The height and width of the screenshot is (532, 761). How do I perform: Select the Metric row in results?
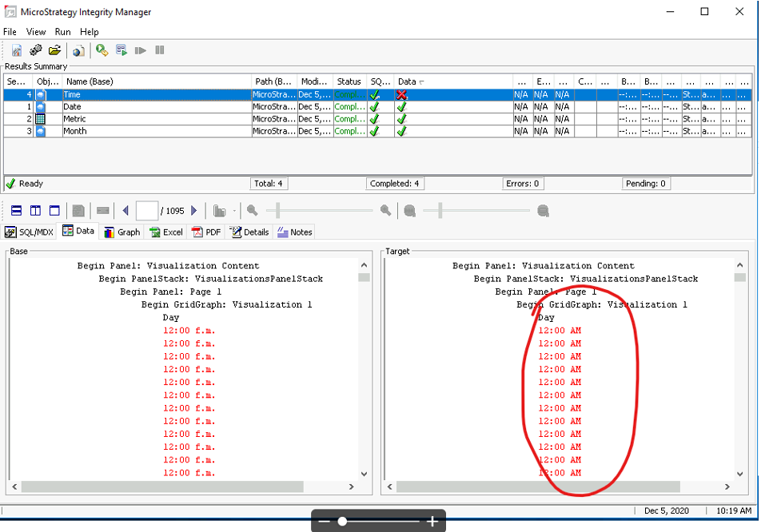(75, 119)
